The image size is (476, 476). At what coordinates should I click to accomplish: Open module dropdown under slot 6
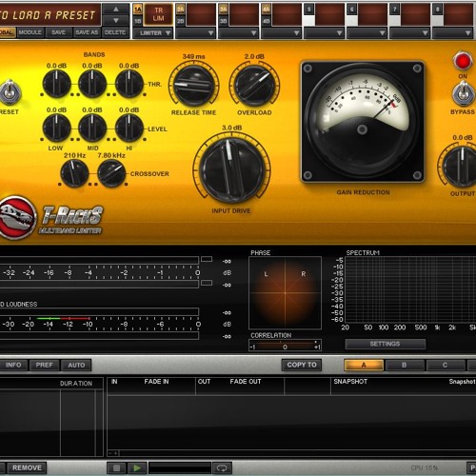[x=367, y=32]
